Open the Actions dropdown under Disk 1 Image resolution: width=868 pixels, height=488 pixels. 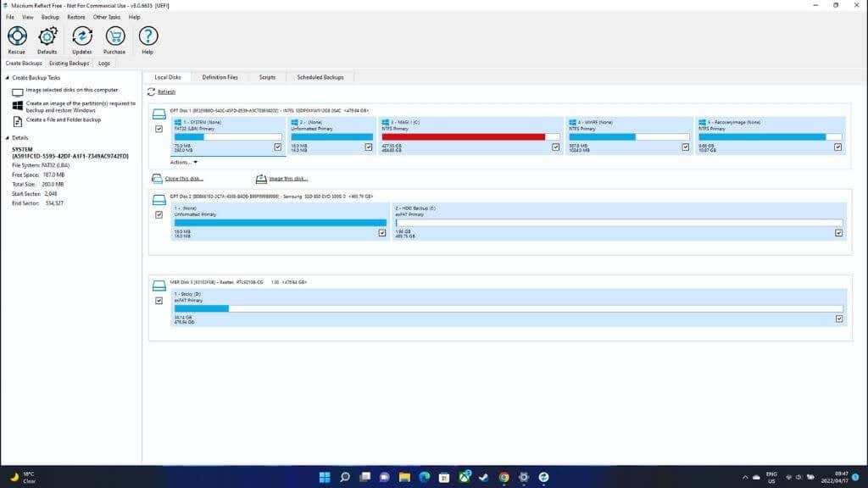click(x=184, y=163)
